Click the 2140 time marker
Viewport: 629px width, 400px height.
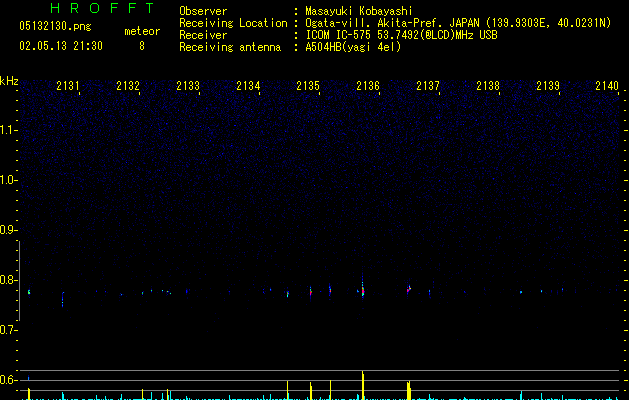(607, 85)
